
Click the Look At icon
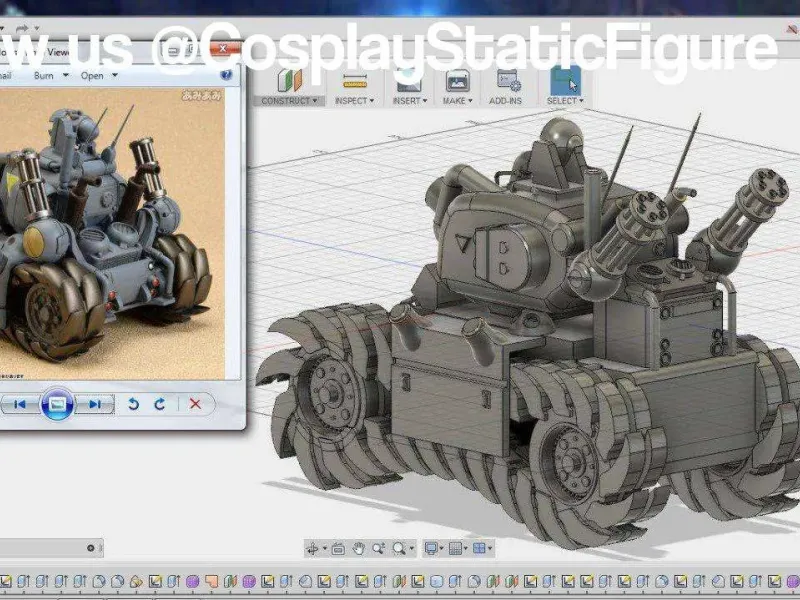[338, 549]
